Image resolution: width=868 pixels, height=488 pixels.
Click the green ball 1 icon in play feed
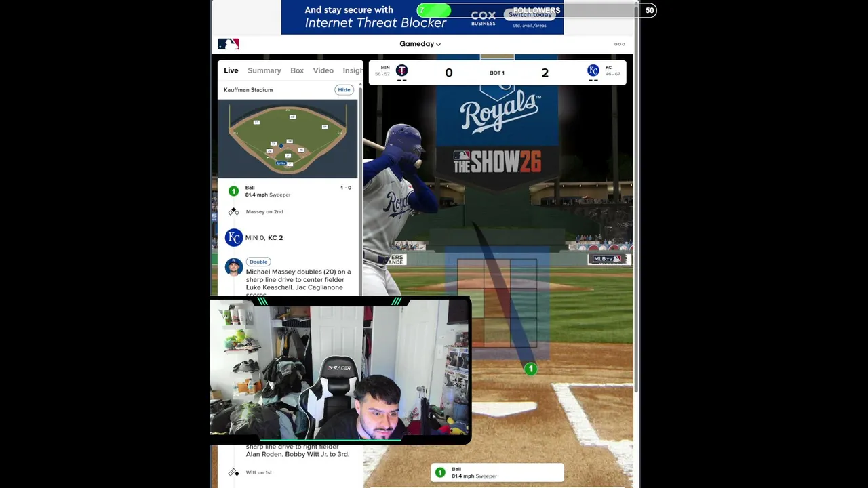coord(233,191)
